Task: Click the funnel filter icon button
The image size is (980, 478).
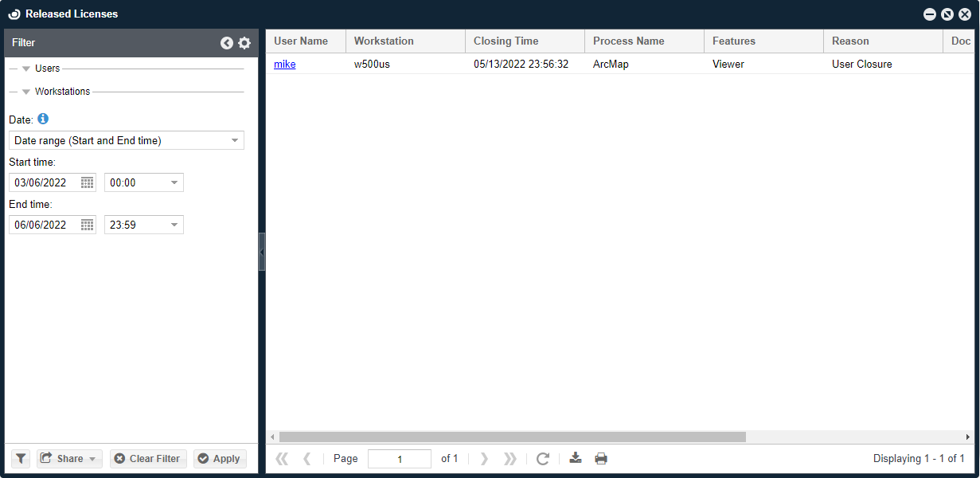Action: [21, 459]
